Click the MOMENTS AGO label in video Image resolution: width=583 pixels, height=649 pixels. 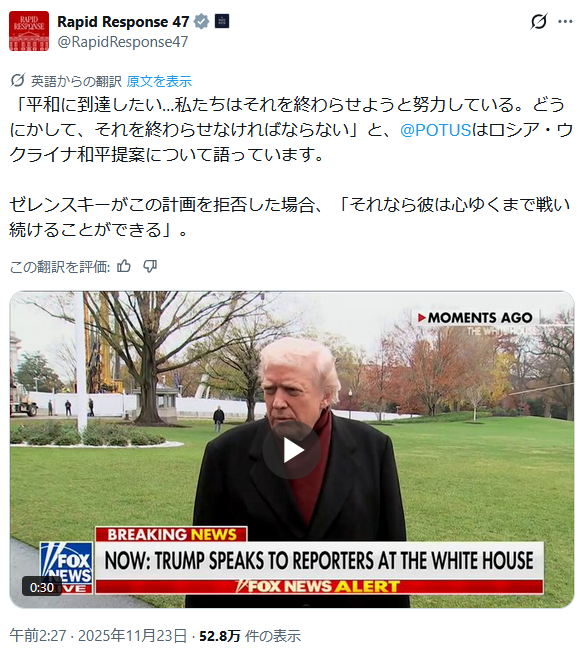475,317
